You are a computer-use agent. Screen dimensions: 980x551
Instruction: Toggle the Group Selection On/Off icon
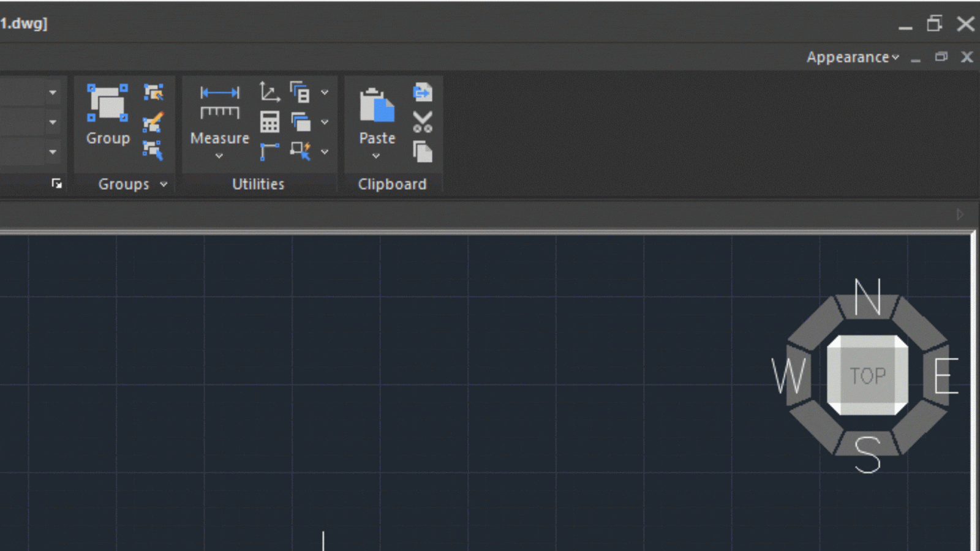[153, 149]
